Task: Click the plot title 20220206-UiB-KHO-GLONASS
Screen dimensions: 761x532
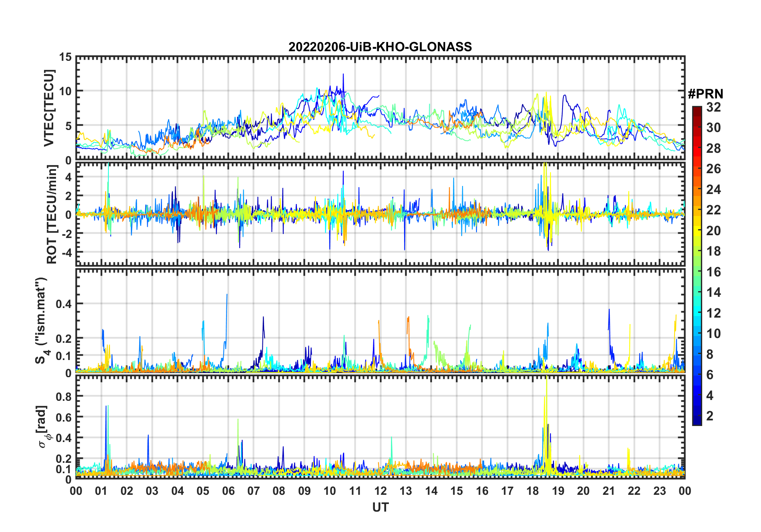Action: (380, 47)
